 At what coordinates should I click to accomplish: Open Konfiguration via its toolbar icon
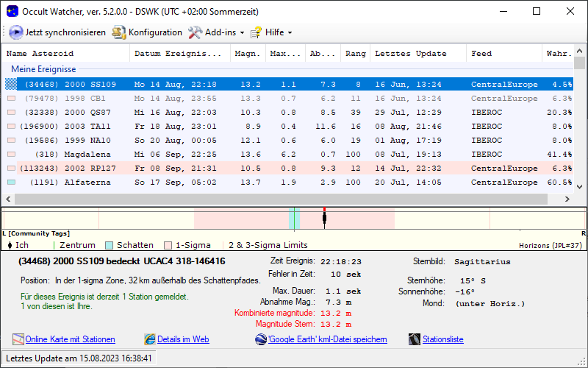point(119,32)
